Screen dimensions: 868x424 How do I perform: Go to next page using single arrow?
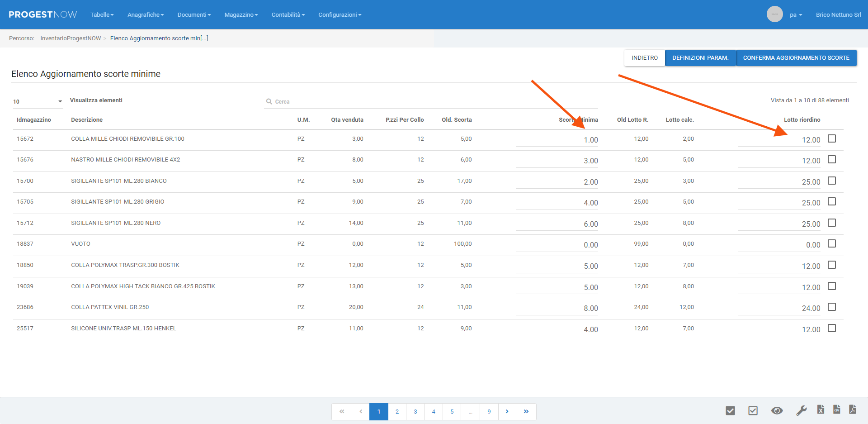pyautogui.click(x=507, y=412)
